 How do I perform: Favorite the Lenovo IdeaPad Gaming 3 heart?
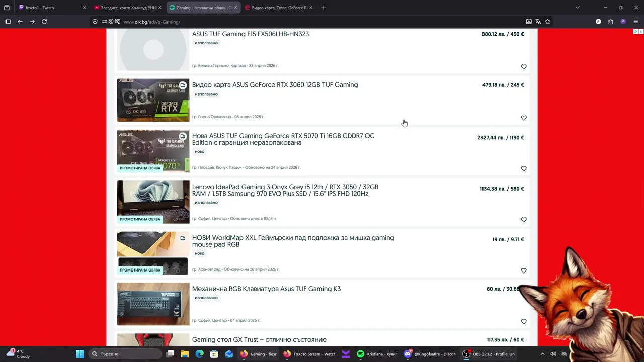[524, 220]
